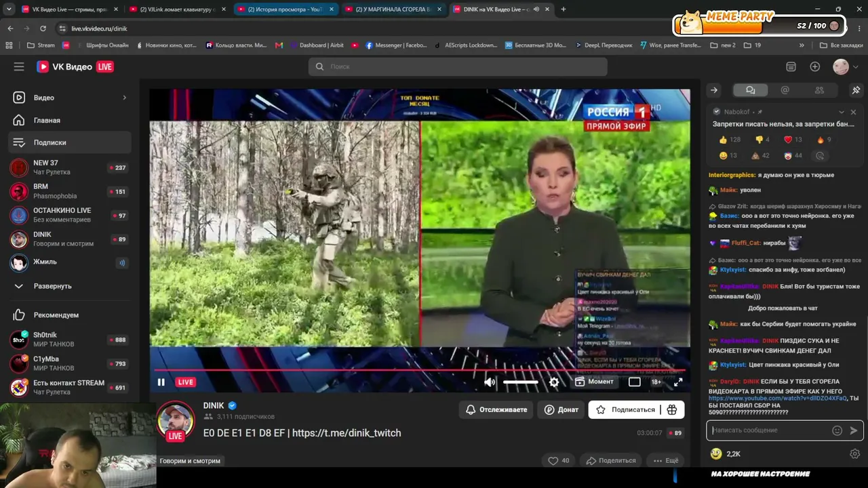Open the news feed icon in header
The width and height of the screenshot is (868, 488).
click(x=791, y=66)
